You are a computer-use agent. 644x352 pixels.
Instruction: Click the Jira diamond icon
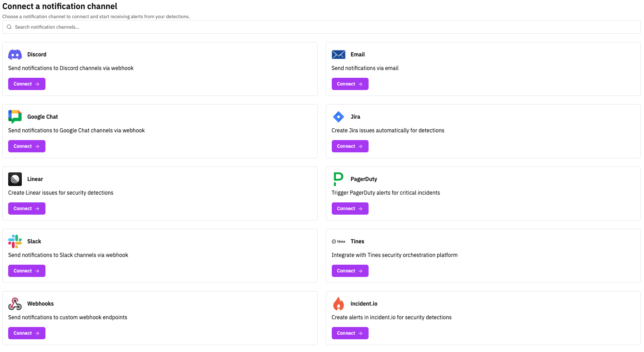(x=338, y=116)
